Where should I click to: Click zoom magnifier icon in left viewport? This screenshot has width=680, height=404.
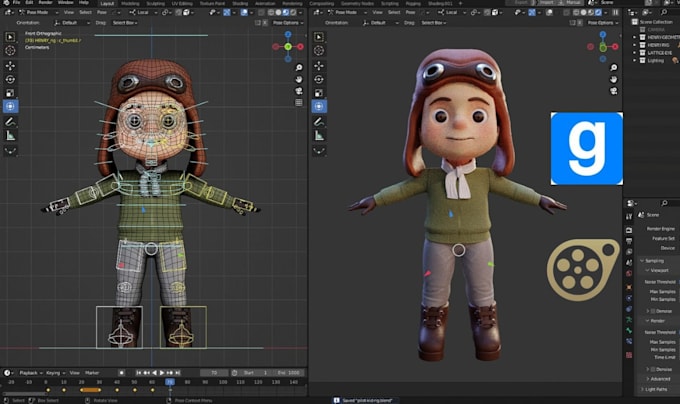299,67
